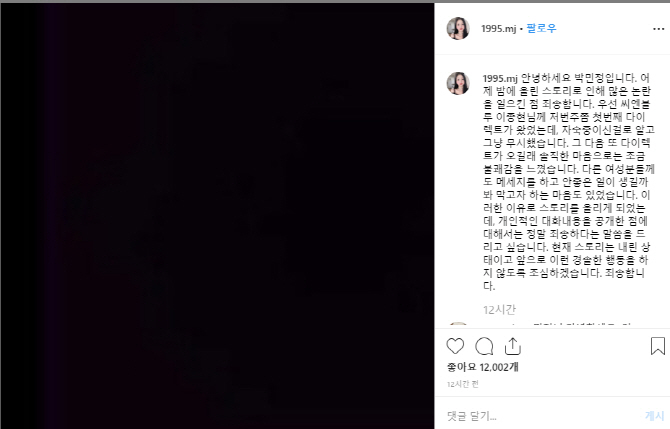Open the avatar beside the caption text
670x429 pixels.
pyautogui.click(x=458, y=83)
